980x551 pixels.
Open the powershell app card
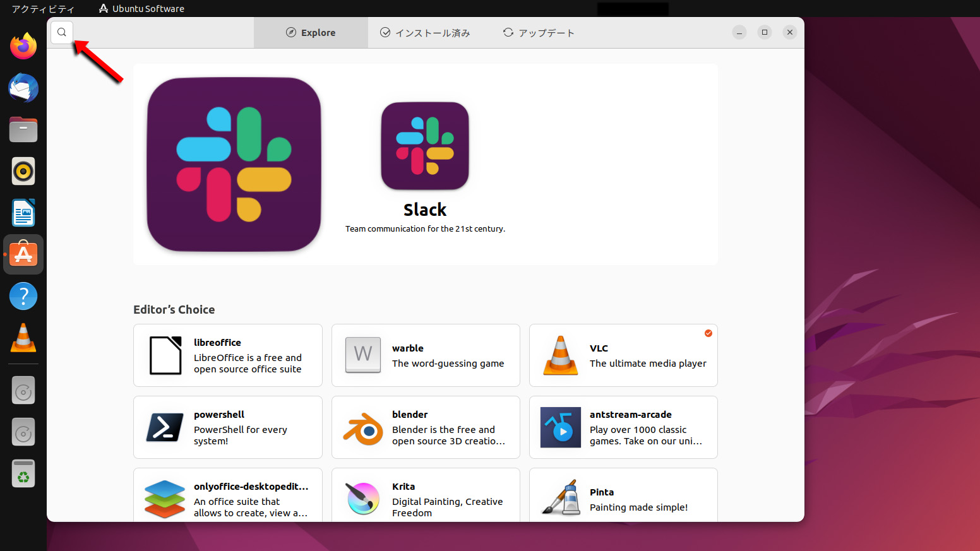click(228, 427)
